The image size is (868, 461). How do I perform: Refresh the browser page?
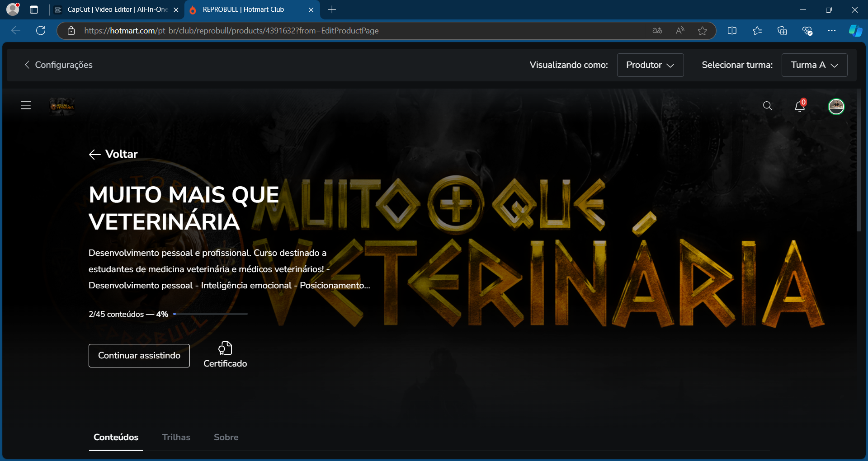[x=41, y=31]
